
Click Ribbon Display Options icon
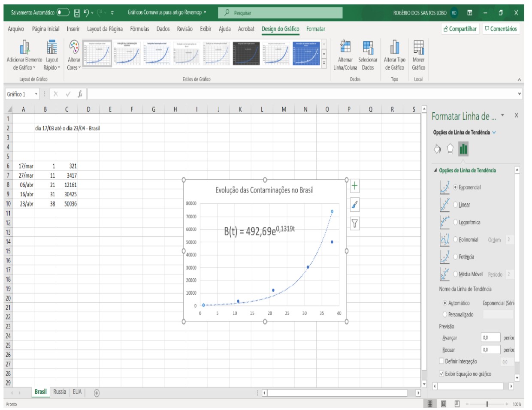(469, 13)
